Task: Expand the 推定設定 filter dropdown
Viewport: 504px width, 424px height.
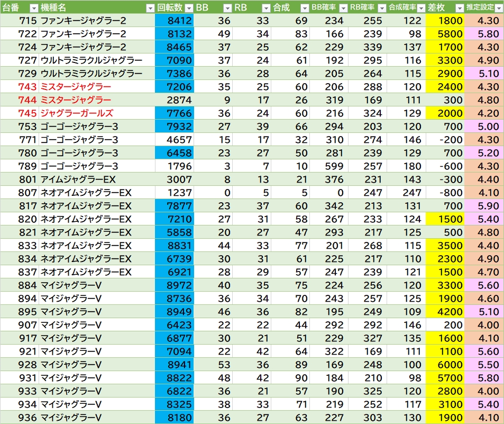Action: point(498,8)
